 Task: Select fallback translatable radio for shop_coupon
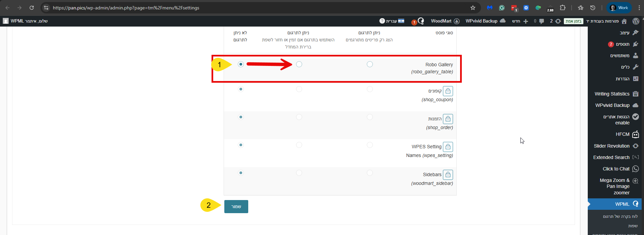tap(299, 89)
